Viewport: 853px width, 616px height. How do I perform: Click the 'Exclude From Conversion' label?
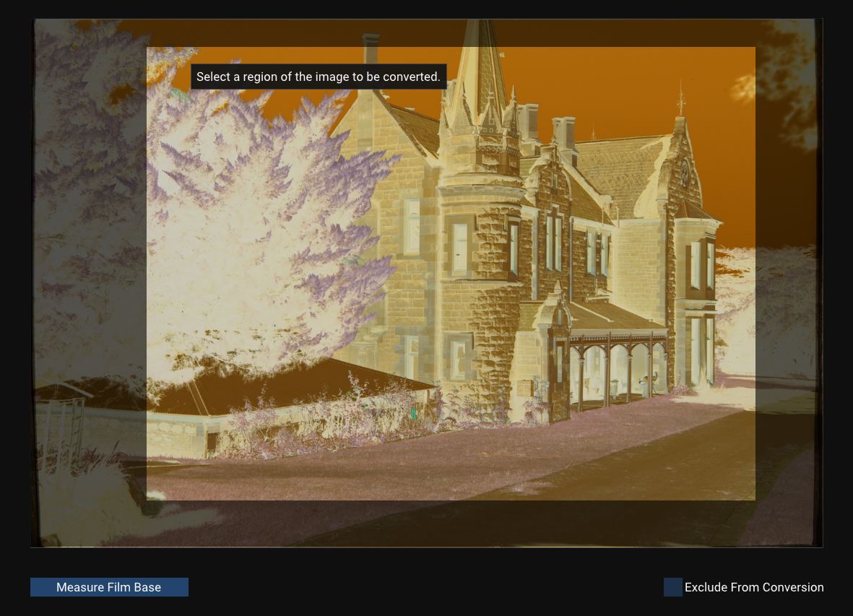pyautogui.click(x=754, y=587)
